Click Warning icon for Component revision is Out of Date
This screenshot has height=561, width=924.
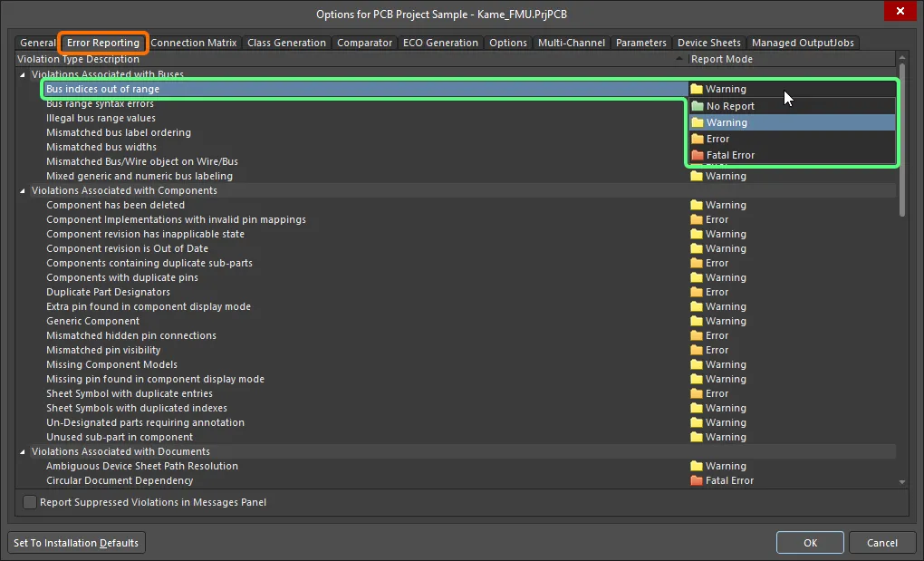click(x=697, y=248)
